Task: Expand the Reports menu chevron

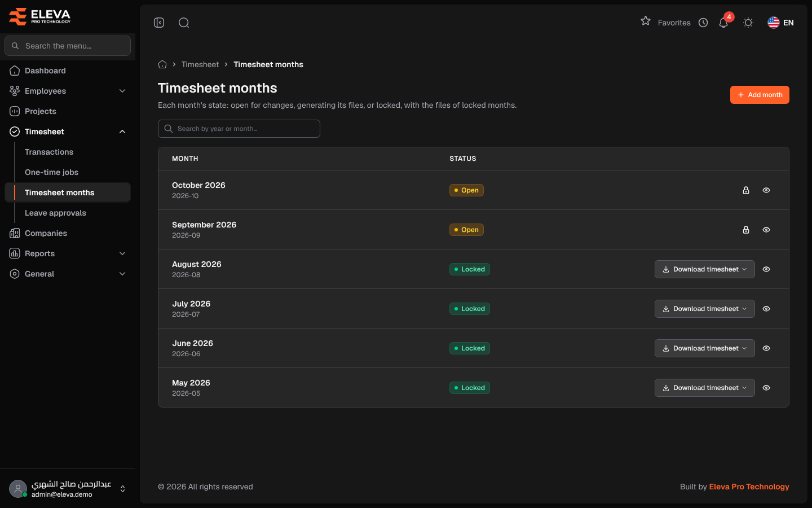Action: [122, 253]
